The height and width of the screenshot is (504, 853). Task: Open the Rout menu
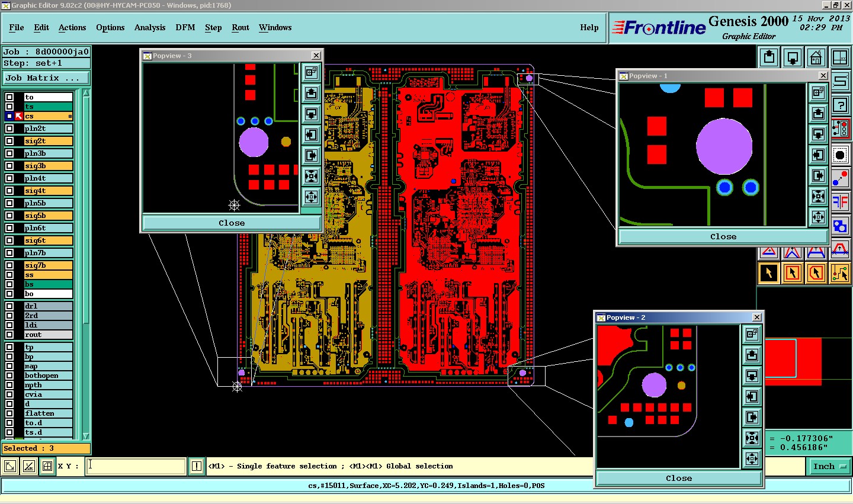click(x=240, y=27)
